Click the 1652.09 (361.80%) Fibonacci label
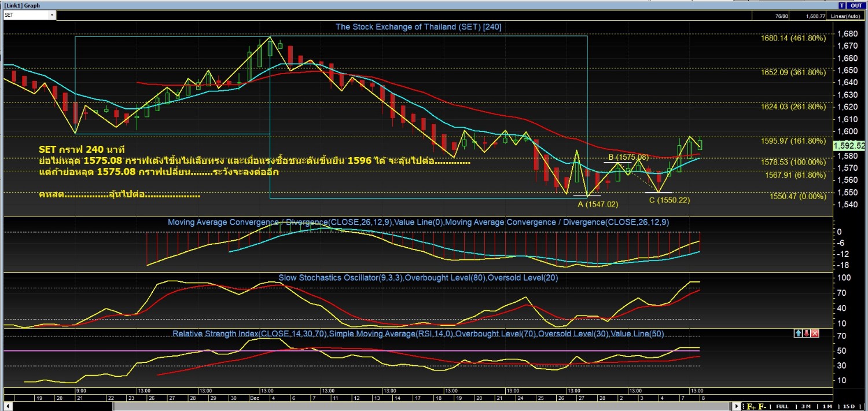 (793, 72)
